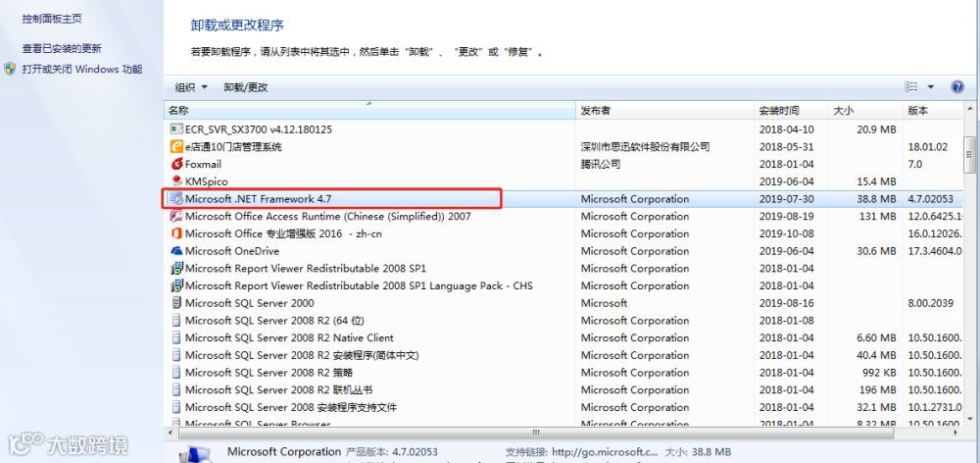Click Report Viewer Redistributable 2008 SP1 icon
The image size is (980, 463).
coord(176,269)
